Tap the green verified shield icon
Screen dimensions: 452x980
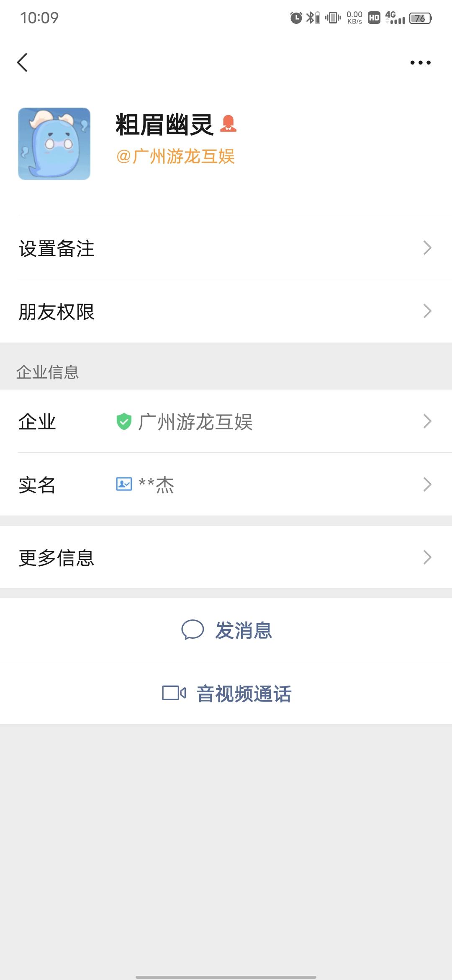124,421
